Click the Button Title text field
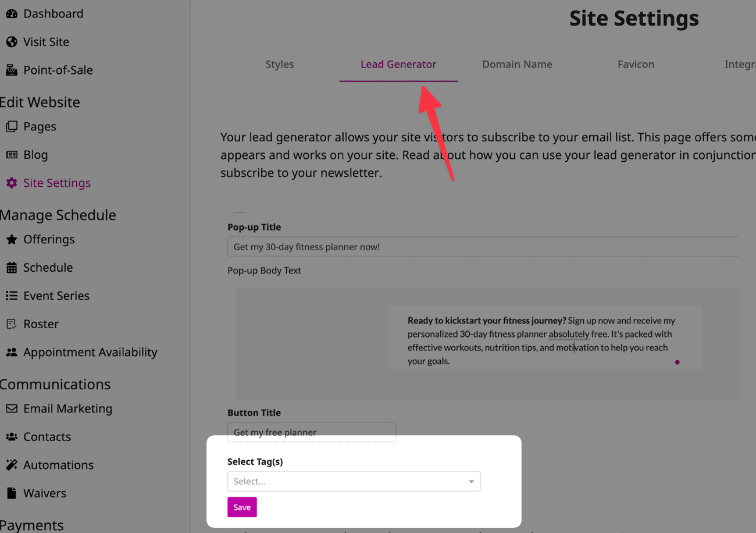 coord(312,432)
